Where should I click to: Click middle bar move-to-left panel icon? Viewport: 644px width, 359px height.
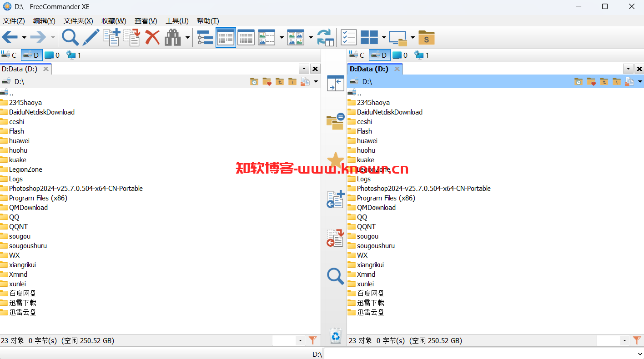coord(336,238)
